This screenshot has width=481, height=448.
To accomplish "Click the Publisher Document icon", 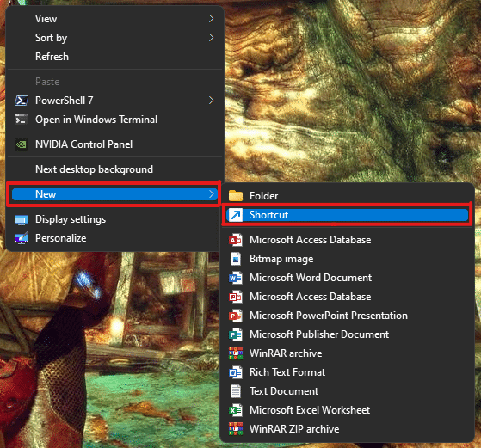I will click(x=236, y=334).
